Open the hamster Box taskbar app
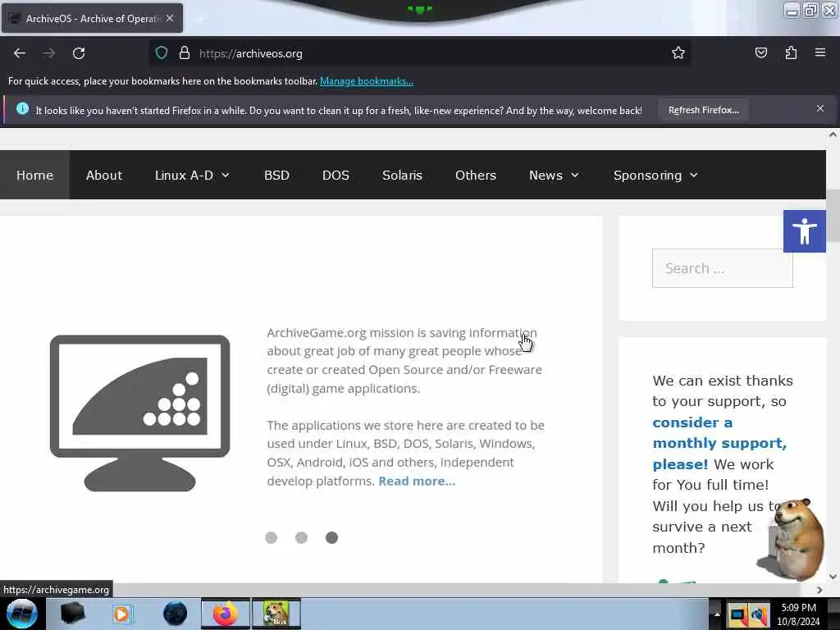 click(x=276, y=614)
